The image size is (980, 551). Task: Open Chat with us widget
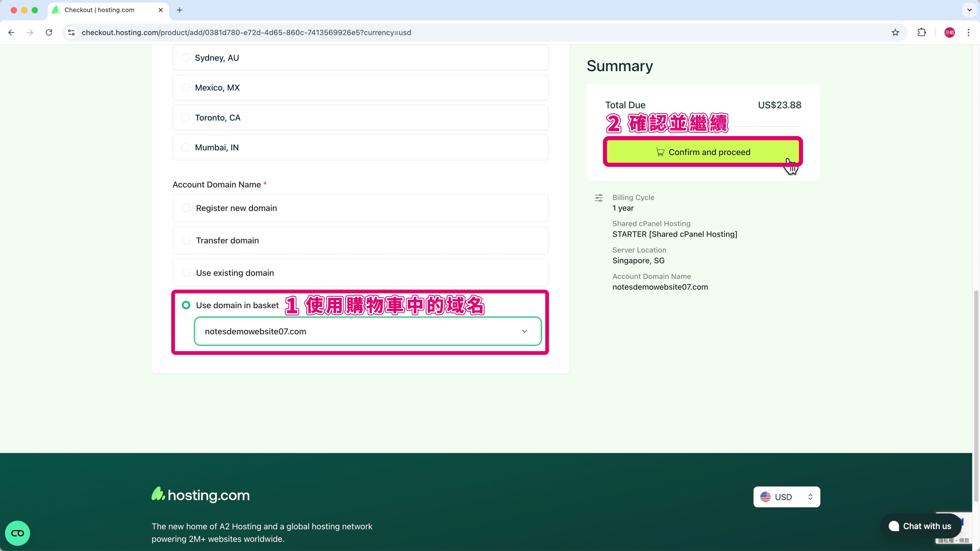921,526
